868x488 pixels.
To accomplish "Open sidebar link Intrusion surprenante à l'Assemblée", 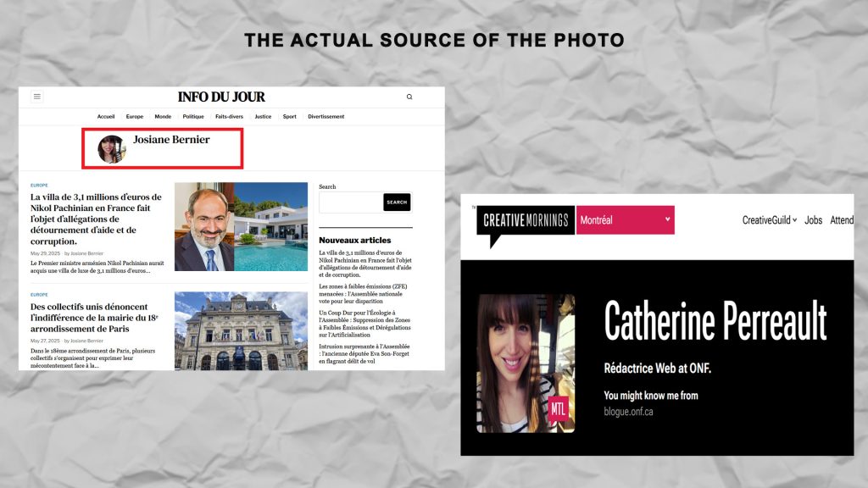I will pos(364,353).
